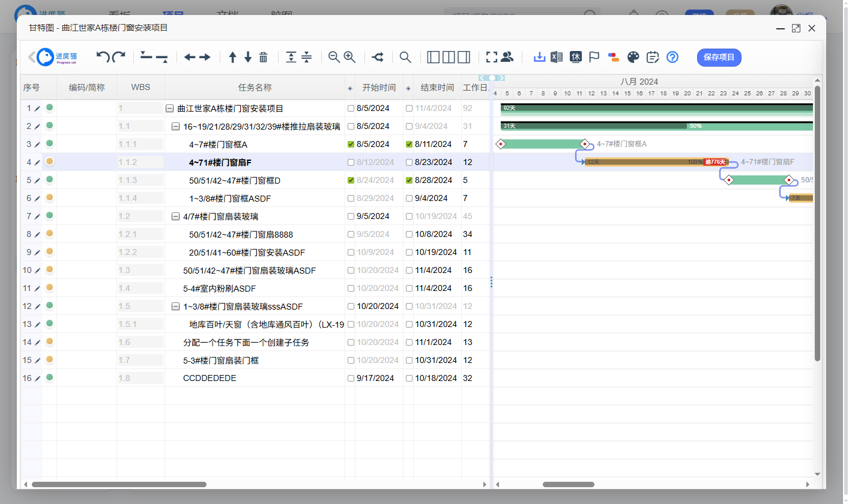The image size is (849, 504).
Task: Open edit pencil for row 4
Action: [37, 162]
